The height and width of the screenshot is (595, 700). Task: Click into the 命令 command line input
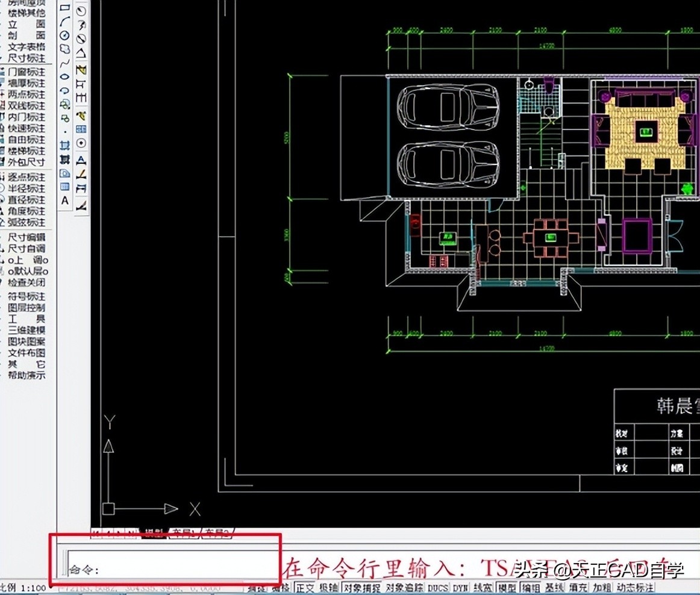[181, 569]
